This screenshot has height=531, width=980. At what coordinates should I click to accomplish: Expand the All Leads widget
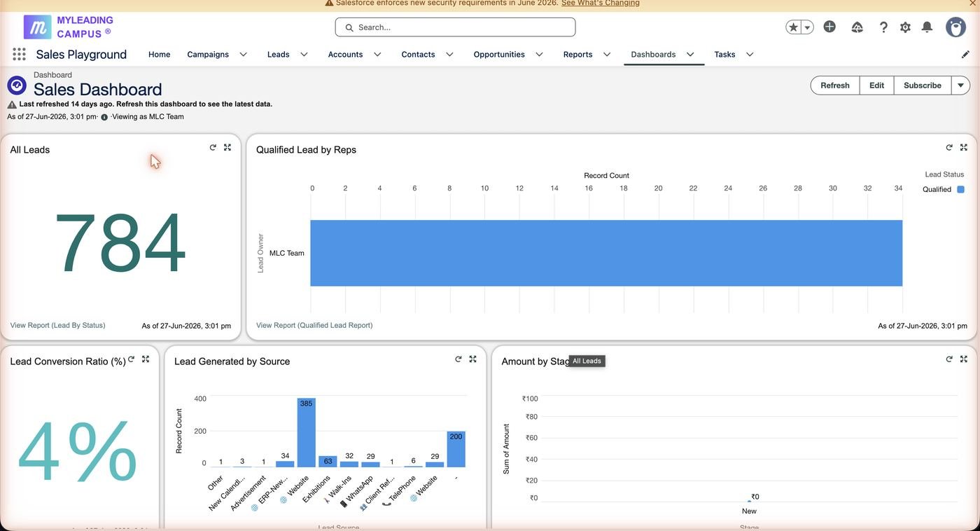(x=227, y=147)
